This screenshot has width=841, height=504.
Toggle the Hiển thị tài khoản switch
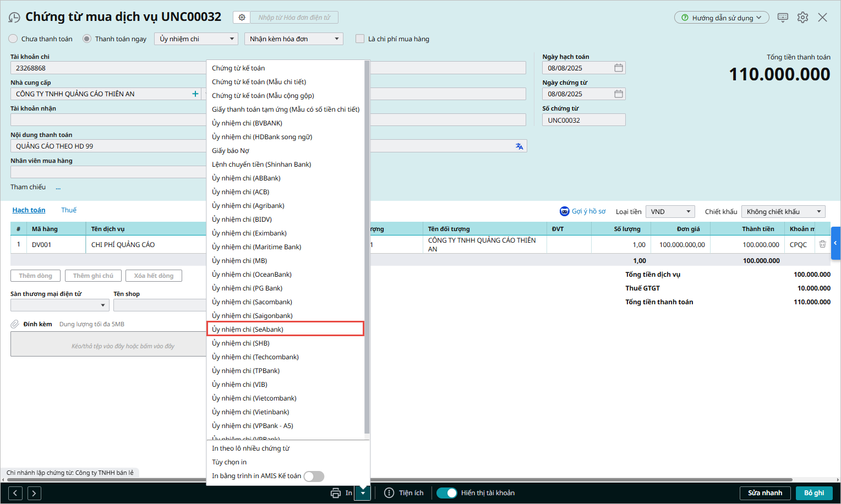pos(447,493)
